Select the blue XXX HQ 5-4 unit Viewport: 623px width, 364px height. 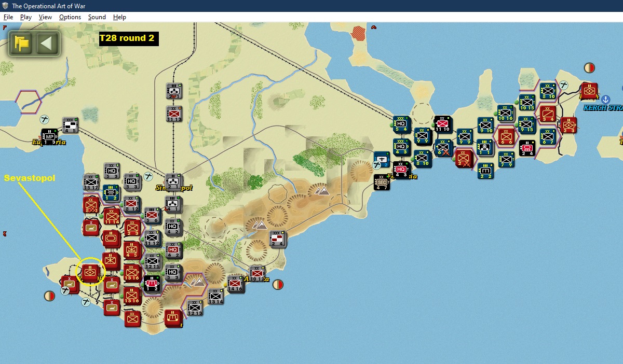click(401, 124)
